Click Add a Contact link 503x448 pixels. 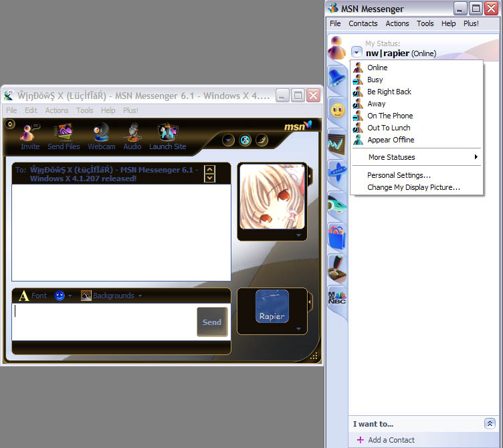pos(391,440)
